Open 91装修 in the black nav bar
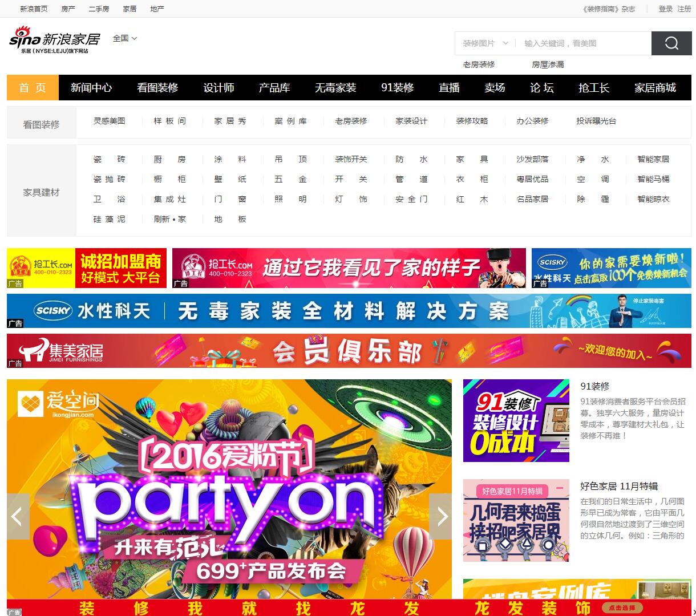696x616 pixels. (398, 88)
